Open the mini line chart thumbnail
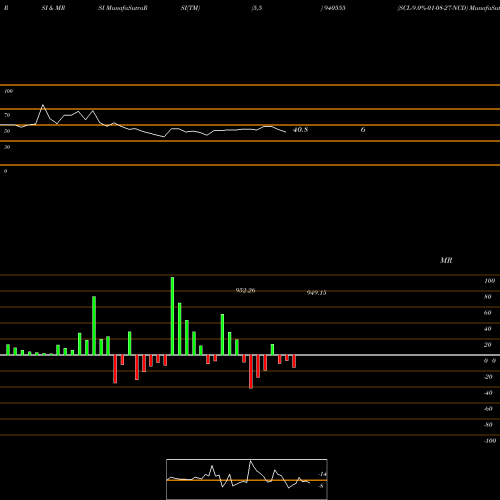Image resolution: width=500 pixels, height=500 pixels. click(x=247, y=479)
